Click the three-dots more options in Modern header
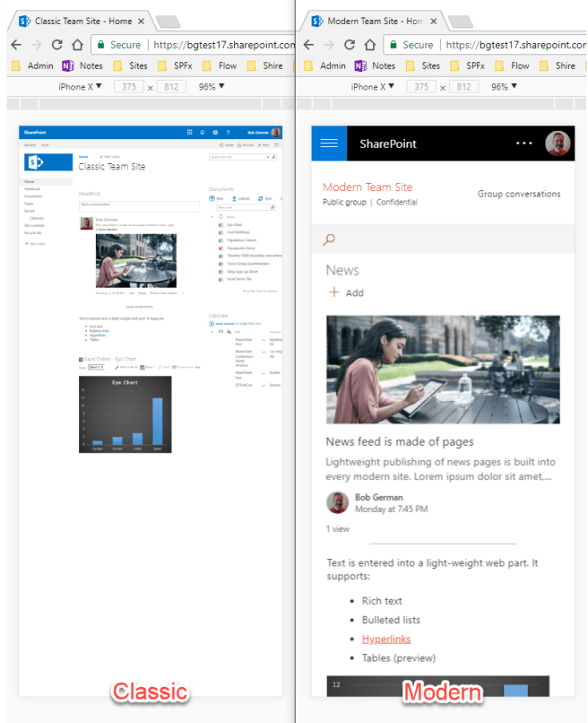 pyautogui.click(x=524, y=144)
